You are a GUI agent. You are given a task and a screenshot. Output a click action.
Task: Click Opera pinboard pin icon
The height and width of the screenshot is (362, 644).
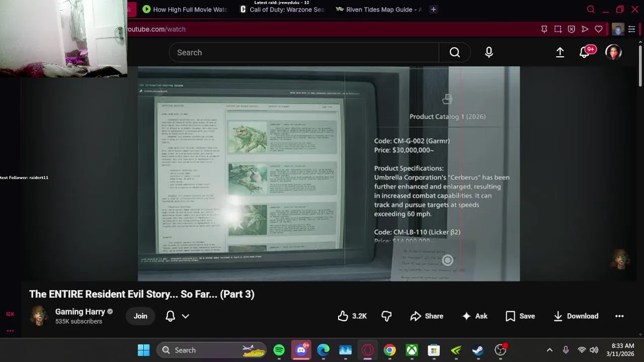pyautogui.click(x=544, y=29)
